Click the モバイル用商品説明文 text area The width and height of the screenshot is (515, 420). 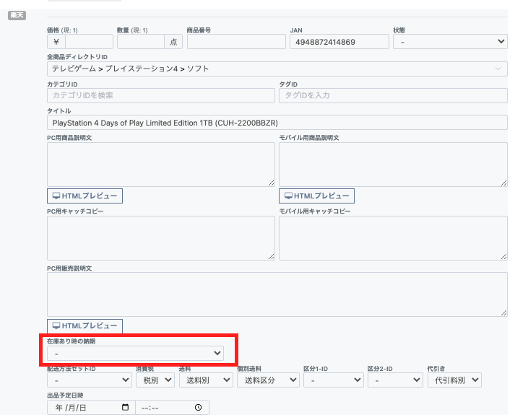click(x=393, y=165)
